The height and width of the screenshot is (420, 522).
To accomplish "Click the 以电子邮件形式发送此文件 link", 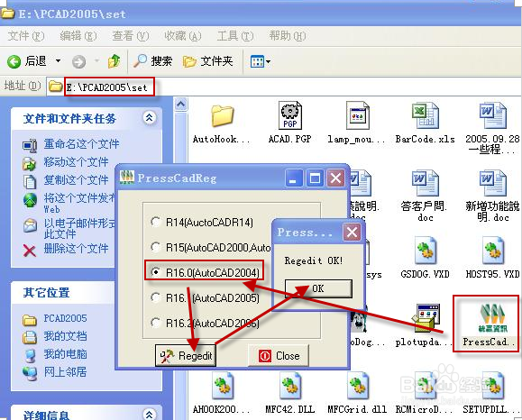I will coord(79,228).
